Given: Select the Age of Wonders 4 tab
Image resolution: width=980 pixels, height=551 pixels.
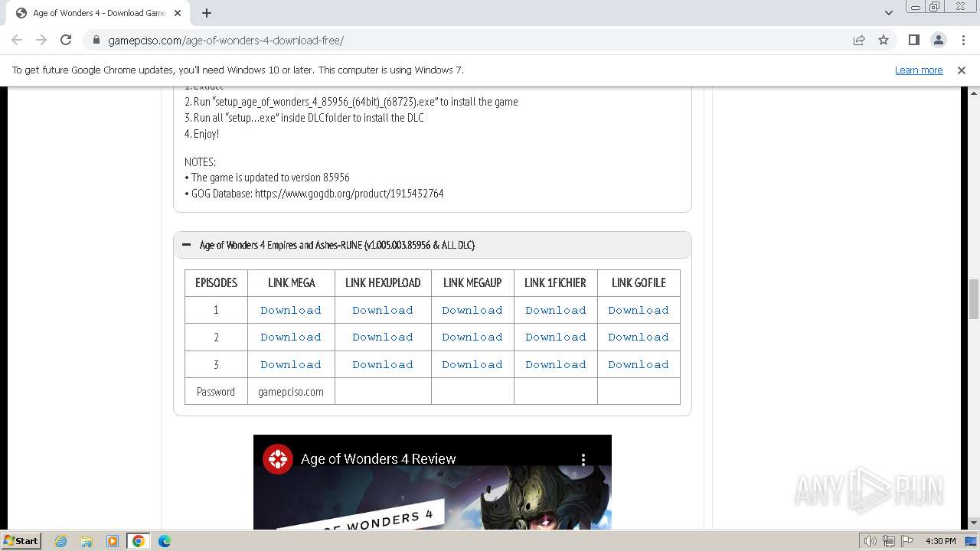Looking at the screenshot, I should pos(98,13).
